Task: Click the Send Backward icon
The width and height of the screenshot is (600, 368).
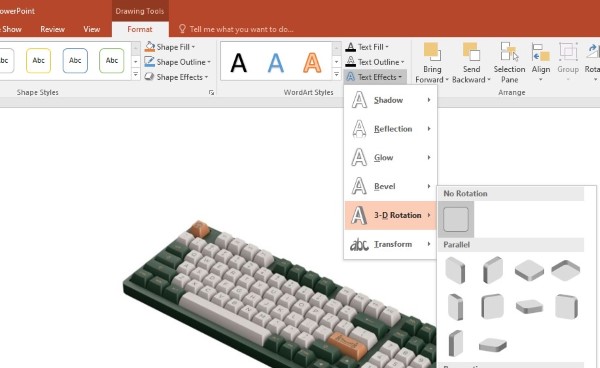Action: point(471,52)
